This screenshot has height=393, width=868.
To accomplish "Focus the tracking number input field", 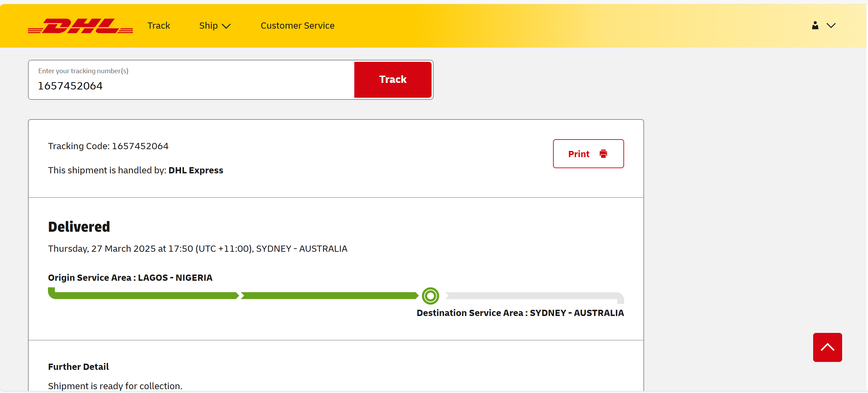I will (192, 80).
